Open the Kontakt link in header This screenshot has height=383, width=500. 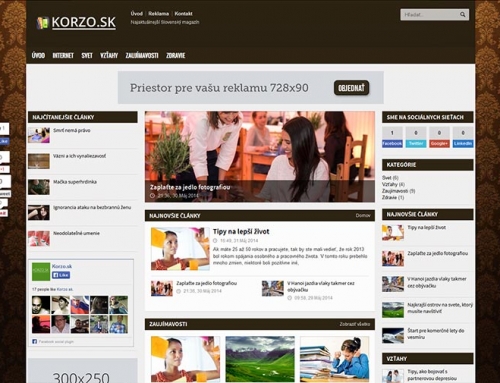pos(183,14)
